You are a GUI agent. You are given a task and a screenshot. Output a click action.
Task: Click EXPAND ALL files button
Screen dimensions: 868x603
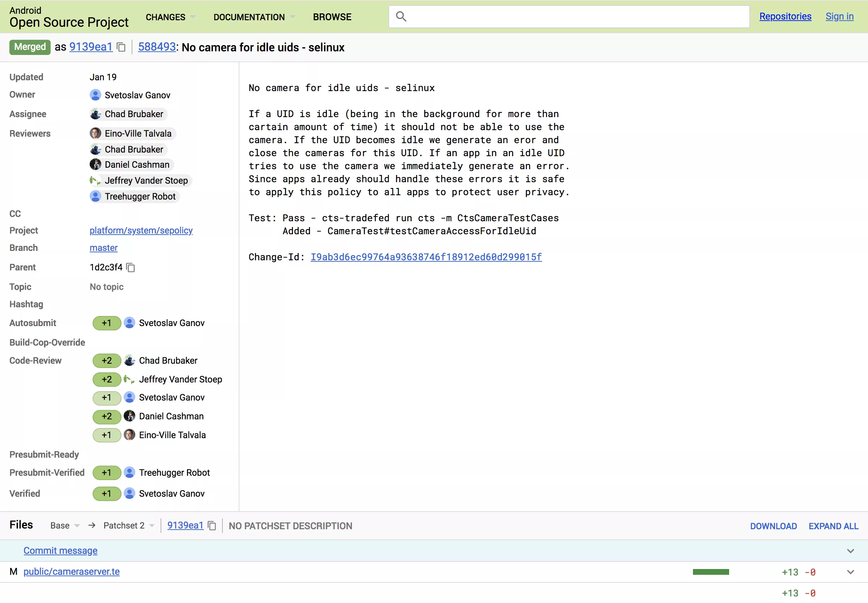click(833, 526)
